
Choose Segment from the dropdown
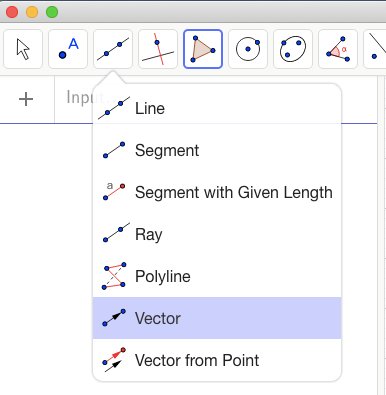(x=217, y=150)
